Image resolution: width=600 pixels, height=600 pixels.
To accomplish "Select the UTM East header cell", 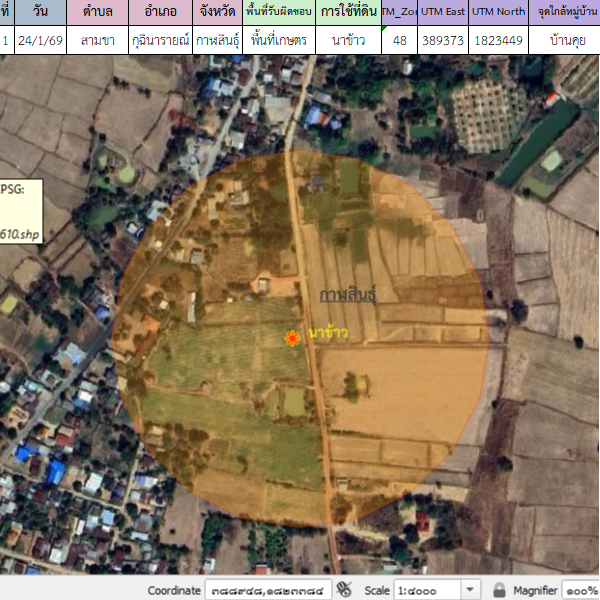I will (x=441, y=12).
